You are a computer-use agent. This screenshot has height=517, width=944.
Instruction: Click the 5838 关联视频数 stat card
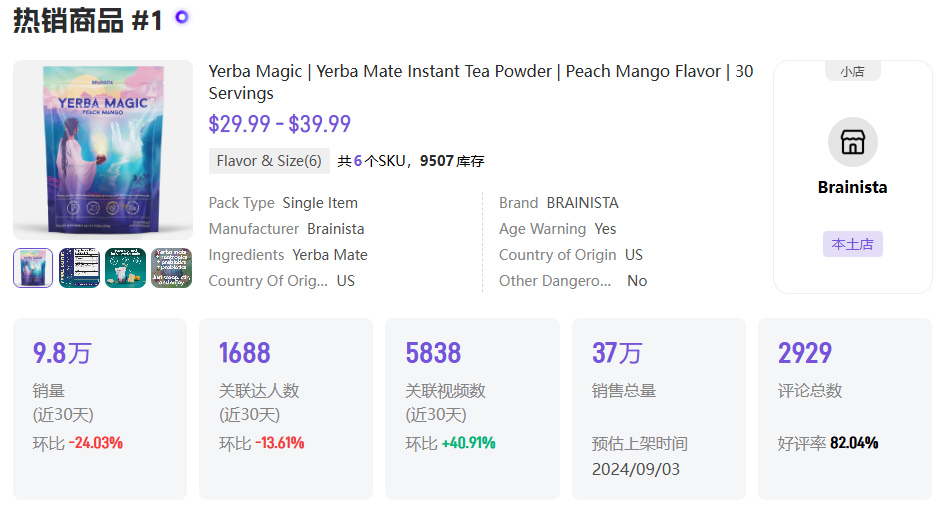(472, 409)
